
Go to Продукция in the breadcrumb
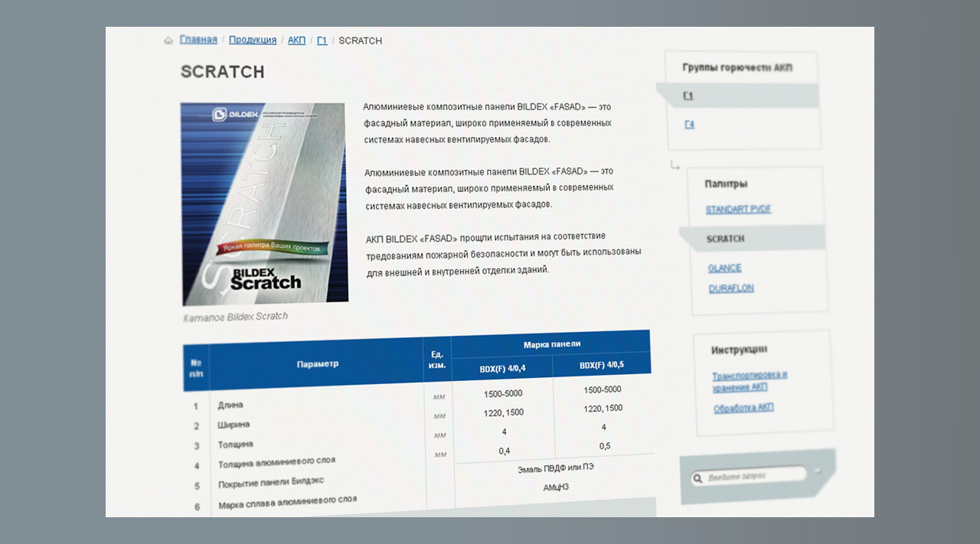coord(253,41)
